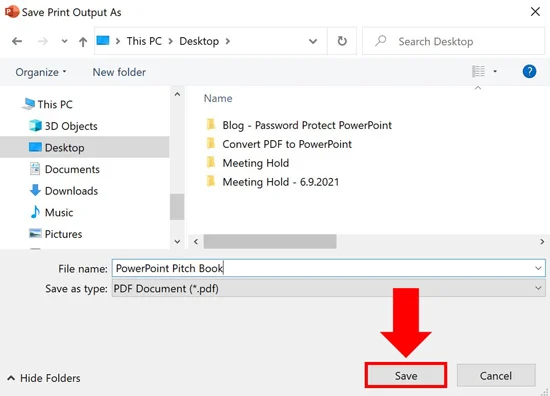Sort files by the Name column header
Screen dimensions: 550x396
click(x=218, y=98)
